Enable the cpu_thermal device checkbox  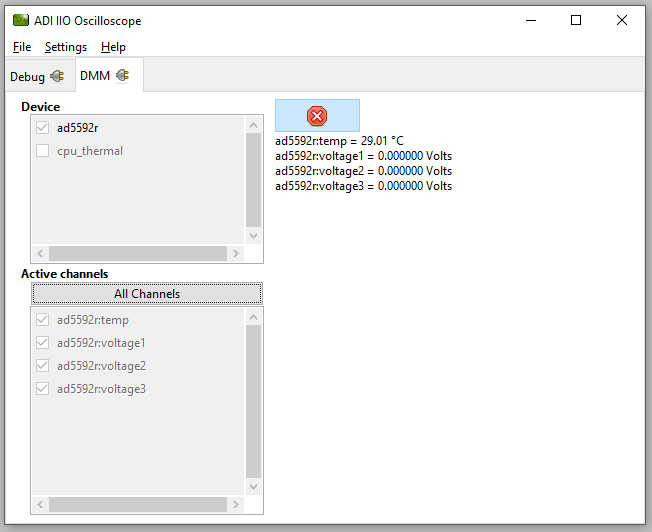43,151
